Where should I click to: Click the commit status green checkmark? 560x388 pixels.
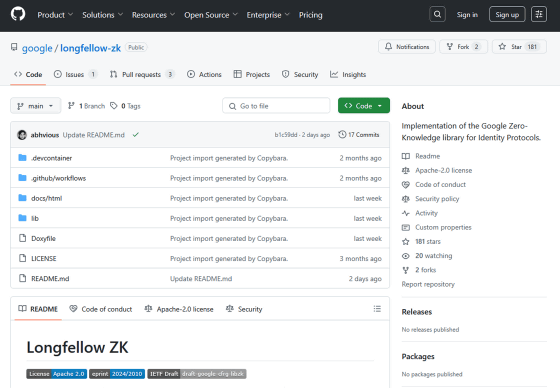136,135
